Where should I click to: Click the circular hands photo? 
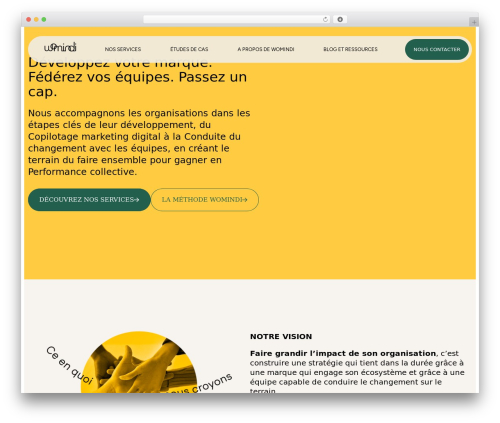pyautogui.click(x=139, y=363)
